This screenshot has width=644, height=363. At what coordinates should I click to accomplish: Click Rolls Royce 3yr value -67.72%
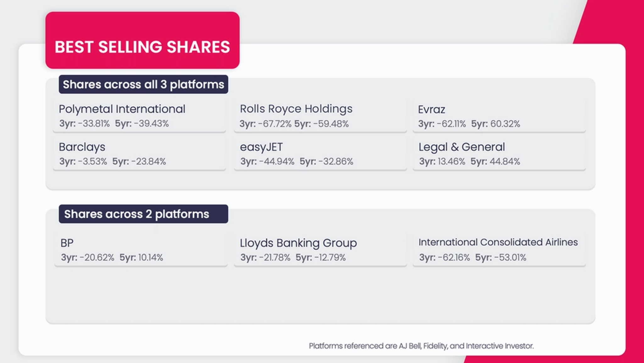point(275,124)
